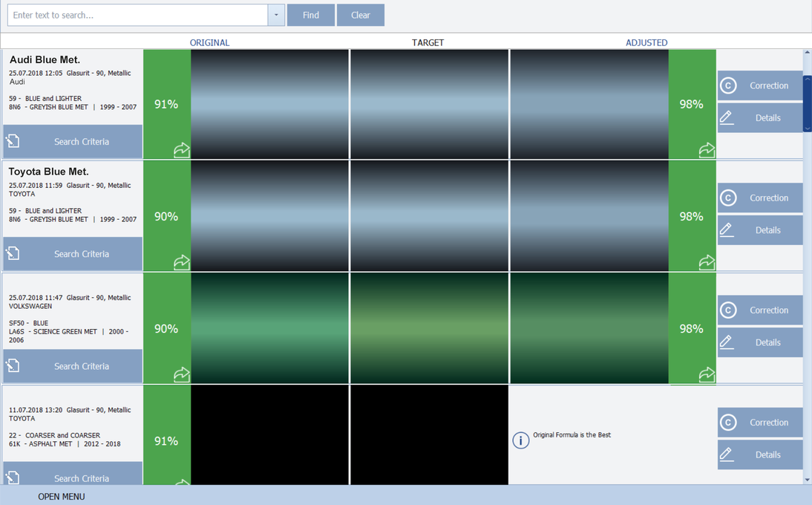Select Asphalt Met original black swatch
This screenshot has height=505, width=812.
tap(270, 435)
